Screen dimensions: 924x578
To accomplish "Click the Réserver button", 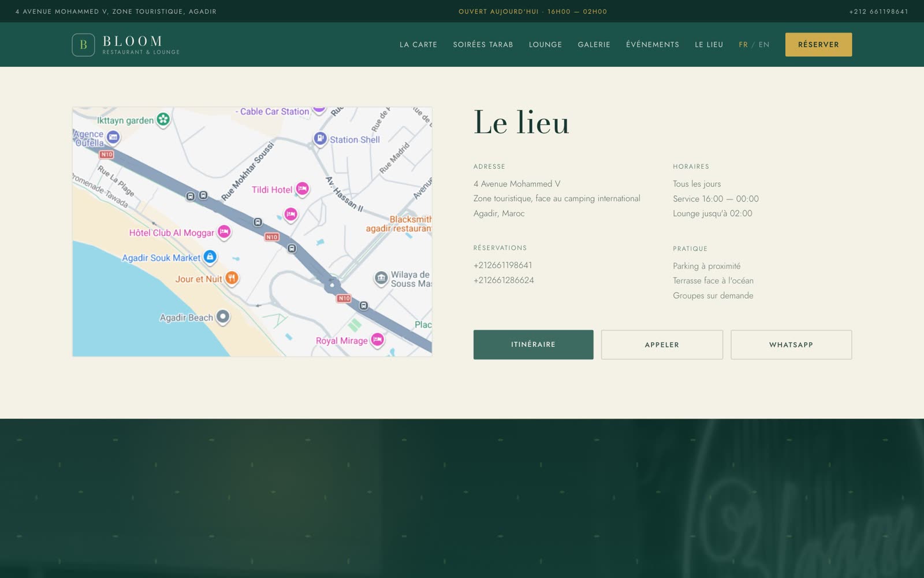I will [818, 45].
